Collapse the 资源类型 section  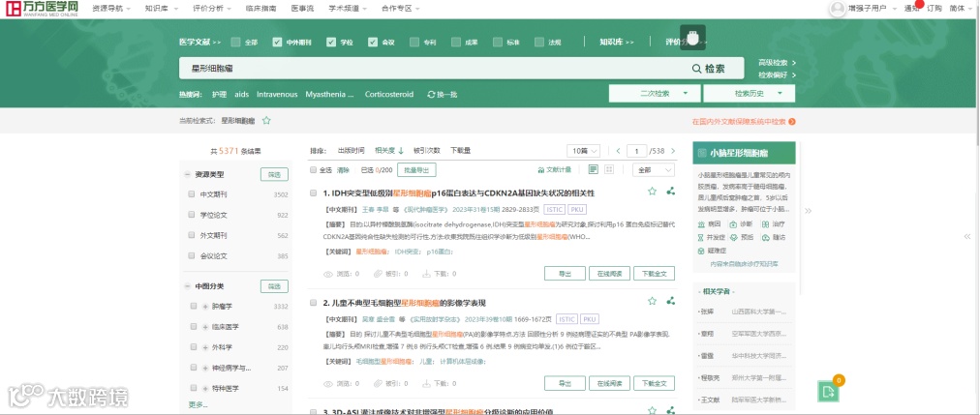coord(187,175)
